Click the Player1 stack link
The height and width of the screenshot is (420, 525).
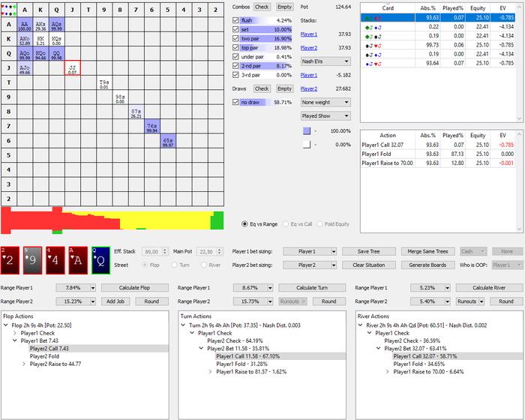pyautogui.click(x=309, y=34)
